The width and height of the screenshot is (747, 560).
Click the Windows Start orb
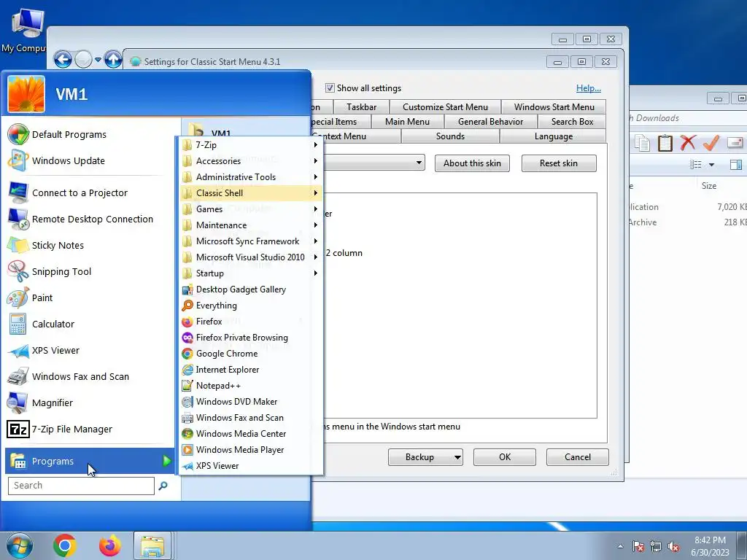coord(19,545)
